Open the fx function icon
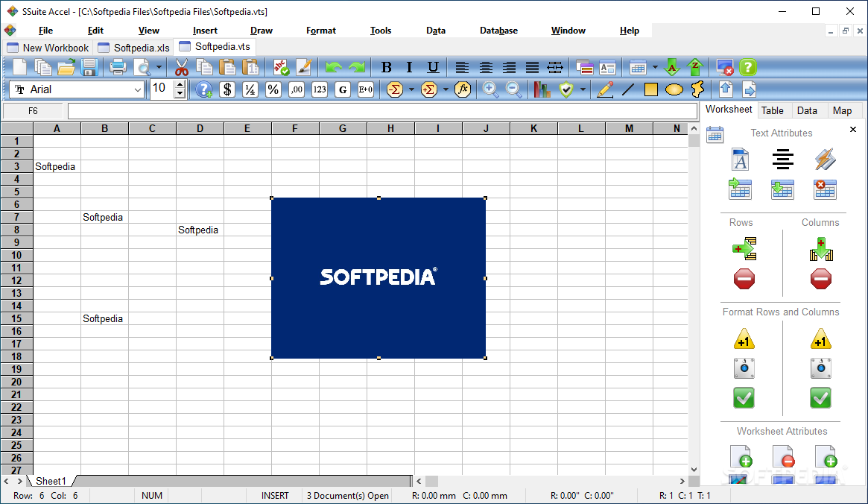This screenshot has width=868, height=504. tap(463, 89)
